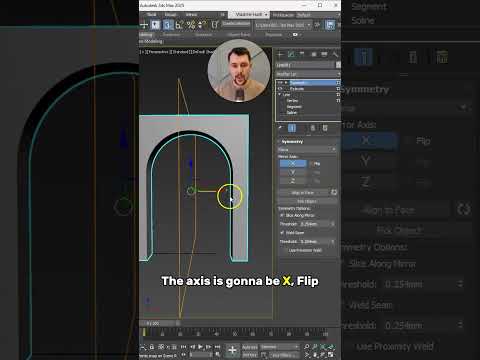Select the Zoom viewport tool

pos(307,347)
